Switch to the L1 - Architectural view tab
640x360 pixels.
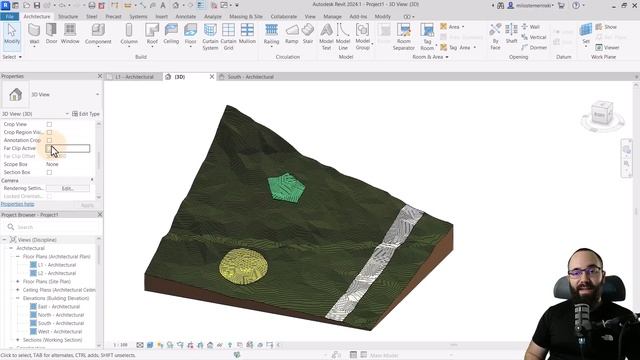(134, 77)
